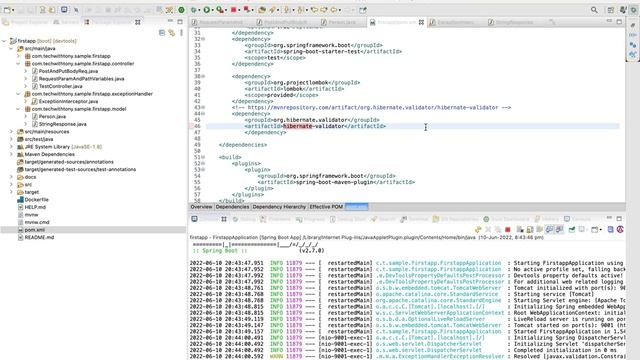Toggle code fold marker at line 32
The height and width of the screenshot is (360, 640).
pyautogui.click(x=203, y=39)
